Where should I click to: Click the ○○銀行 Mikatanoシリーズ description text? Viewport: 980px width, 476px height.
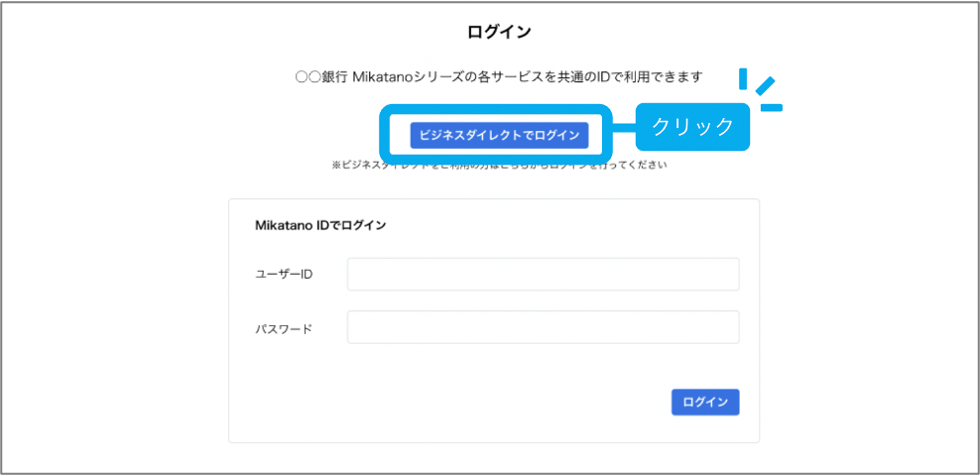(499, 76)
